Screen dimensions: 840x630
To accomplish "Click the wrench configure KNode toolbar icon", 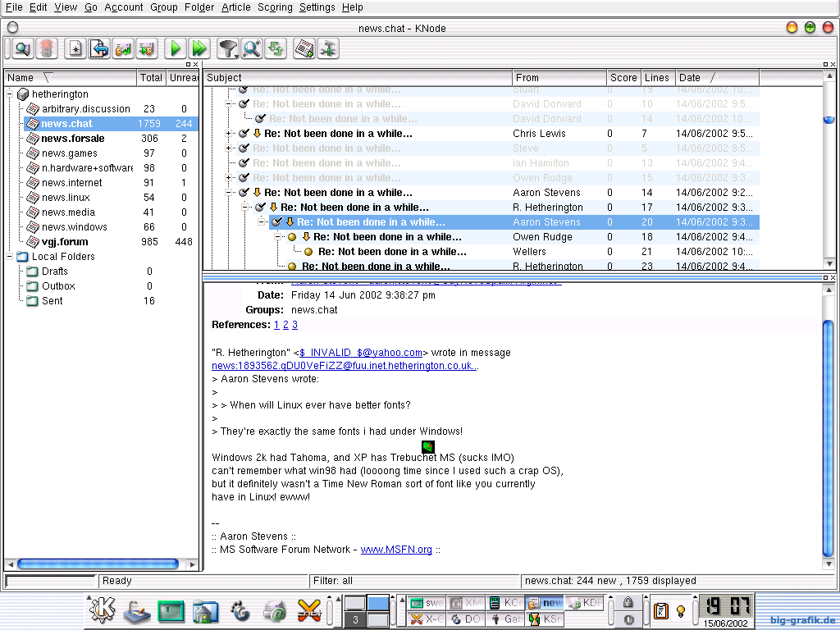I will (328, 48).
